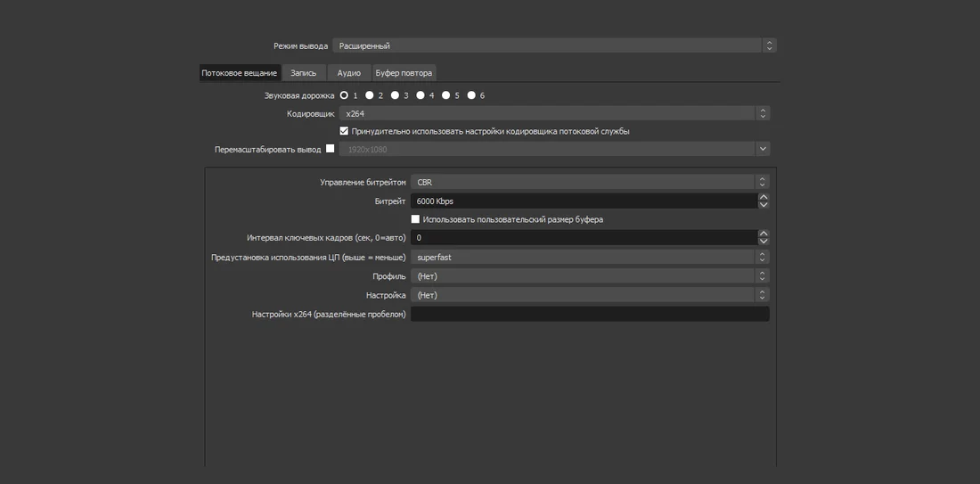Open the superfast CPU preset dropdown

[x=590, y=257]
